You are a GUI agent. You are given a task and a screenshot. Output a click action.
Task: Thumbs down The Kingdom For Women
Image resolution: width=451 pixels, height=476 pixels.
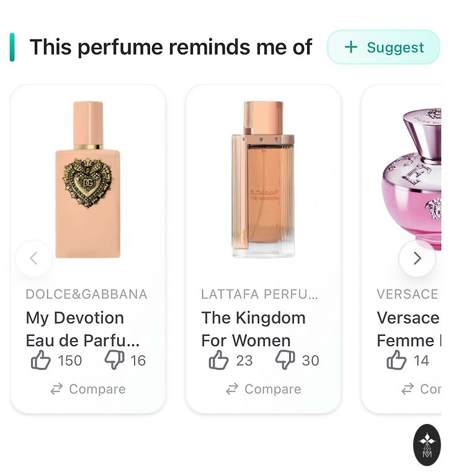coord(285,360)
